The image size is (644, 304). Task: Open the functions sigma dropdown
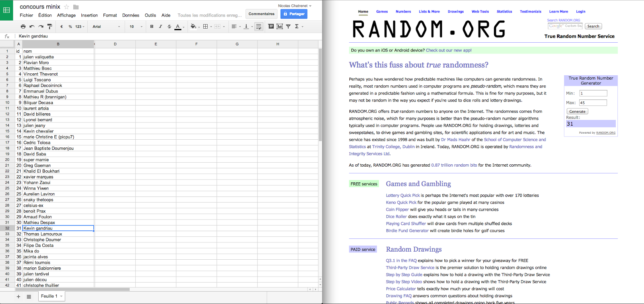pos(299,27)
